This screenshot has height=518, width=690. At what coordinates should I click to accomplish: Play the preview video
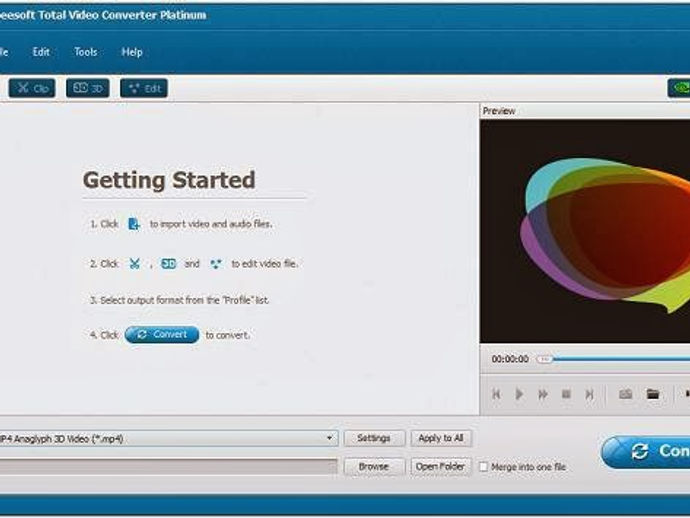coord(519,394)
